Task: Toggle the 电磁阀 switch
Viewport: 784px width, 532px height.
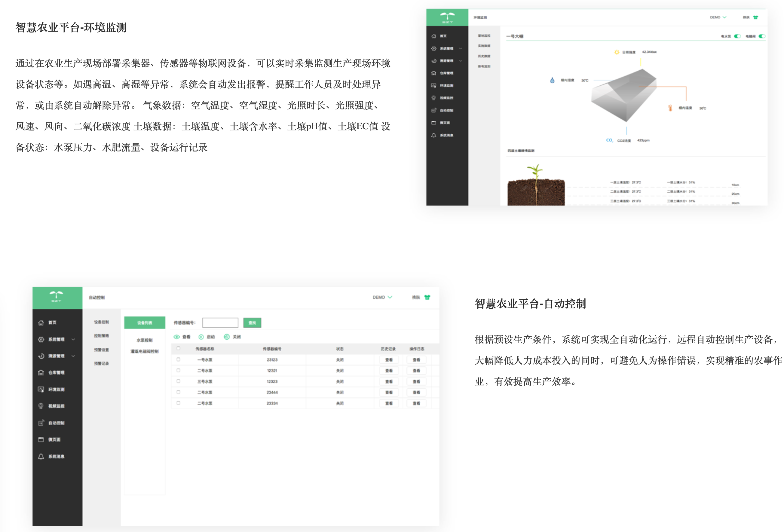Action: [x=762, y=36]
